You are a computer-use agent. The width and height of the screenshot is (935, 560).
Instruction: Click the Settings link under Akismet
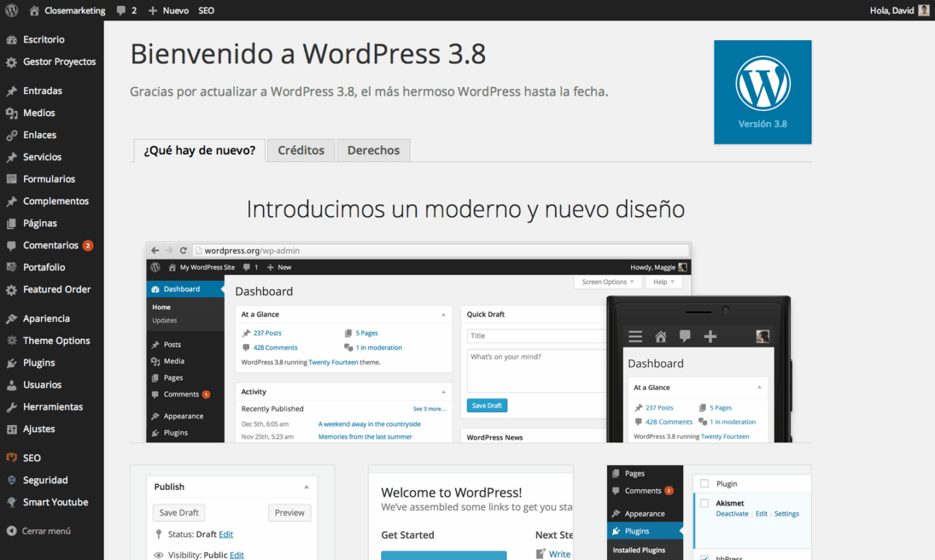pyautogui.click(x=787, y=514)
